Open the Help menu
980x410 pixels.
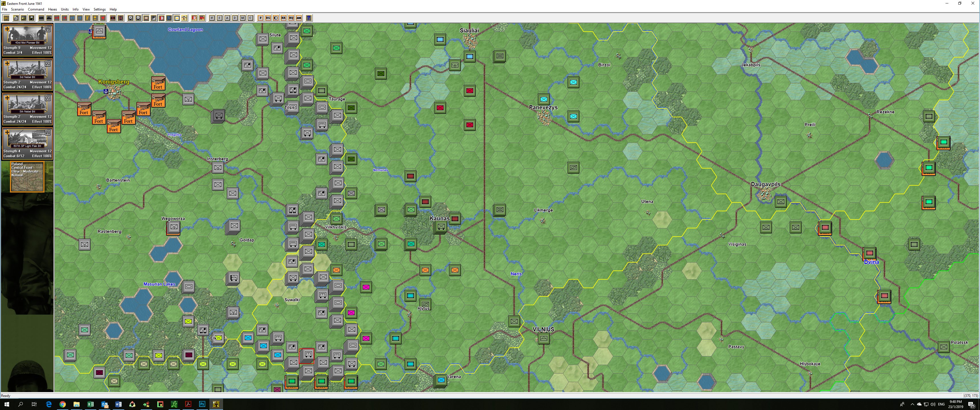[x=113, y=9]
